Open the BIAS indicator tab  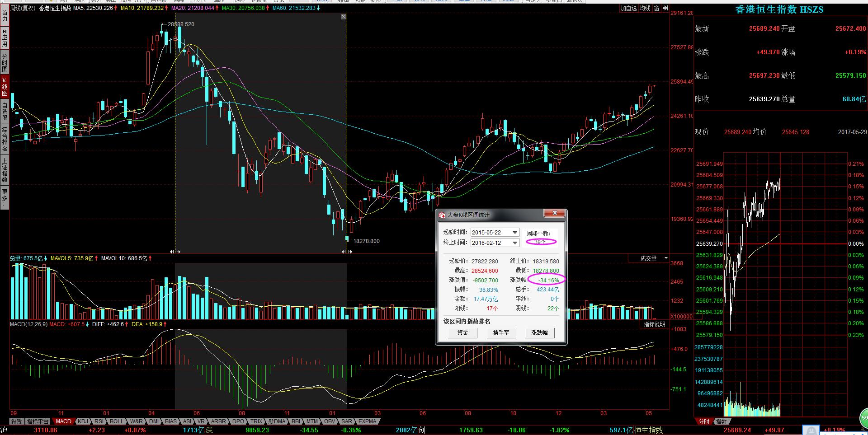(x=171, y=421)
